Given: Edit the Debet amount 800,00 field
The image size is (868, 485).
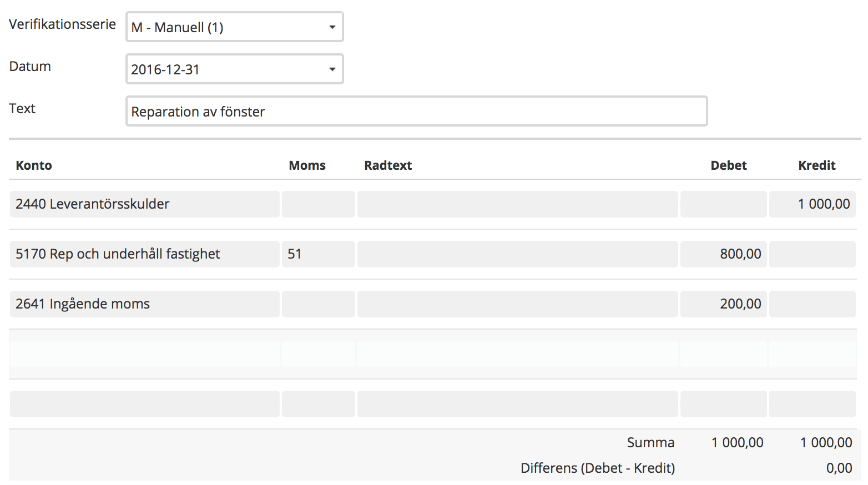Looking at the screenshot, I should (724, 254).
